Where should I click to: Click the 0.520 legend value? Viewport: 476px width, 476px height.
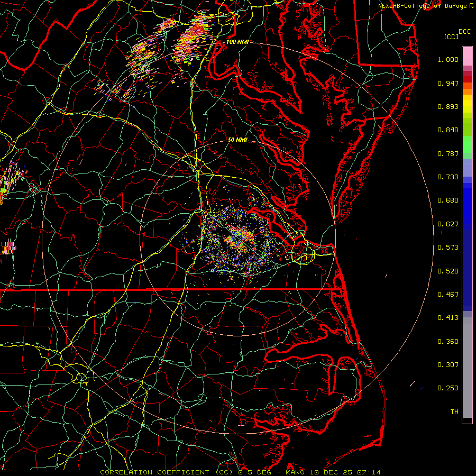[448, 271]
